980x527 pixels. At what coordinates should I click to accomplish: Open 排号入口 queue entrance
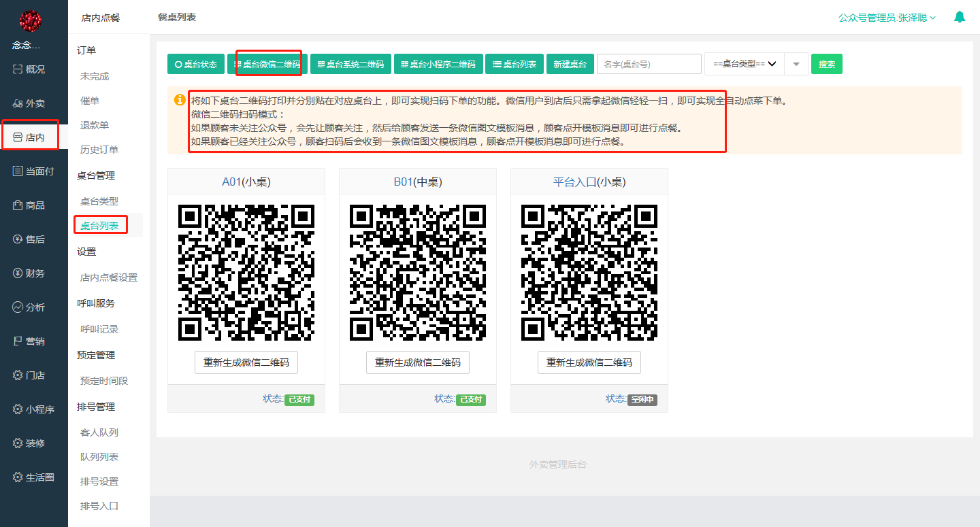point(99,506)
